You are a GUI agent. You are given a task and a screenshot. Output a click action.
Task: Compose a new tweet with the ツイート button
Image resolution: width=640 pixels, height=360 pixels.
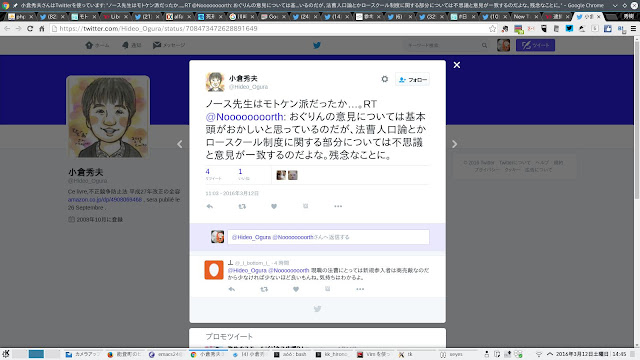[535, 45]
